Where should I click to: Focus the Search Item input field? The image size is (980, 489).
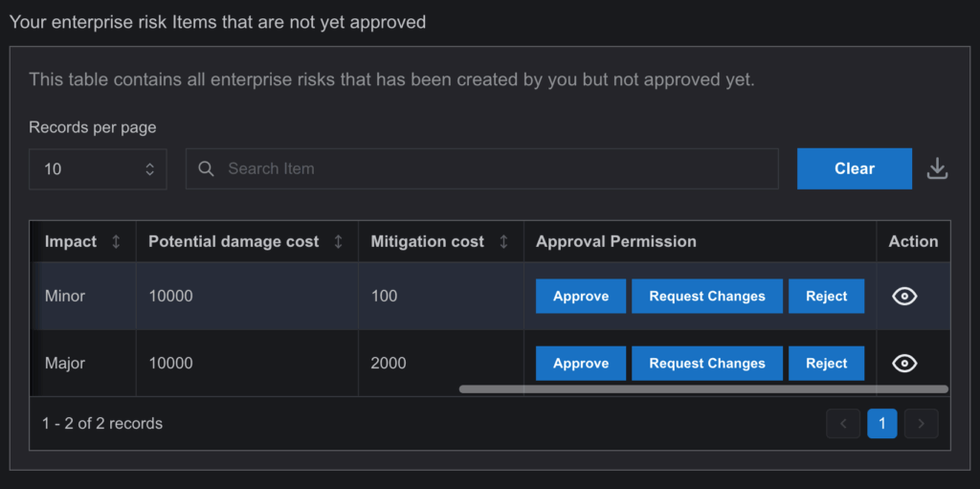click(x=482, y=168)
